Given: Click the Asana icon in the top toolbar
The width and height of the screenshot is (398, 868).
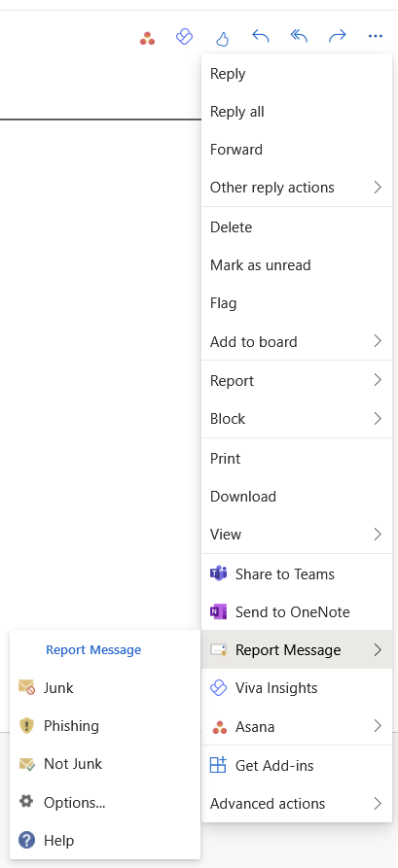Looking at the screenshot, I should pyautogui.click(x=148, y=38).
